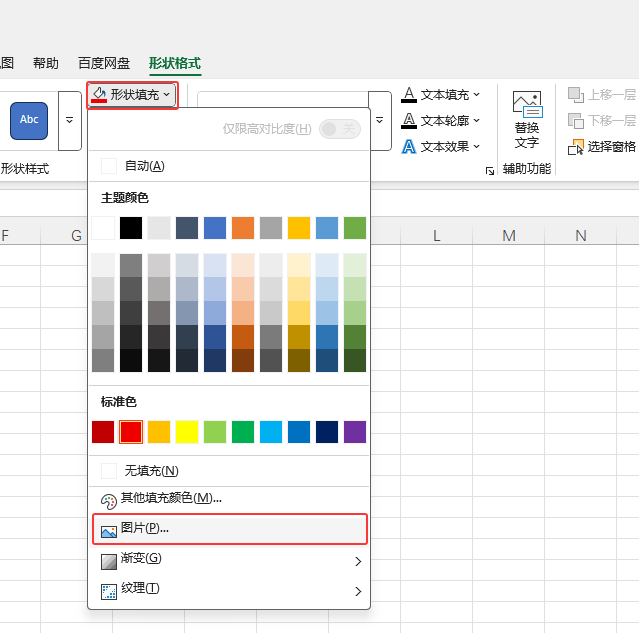639x633 pixels.
Task: Open the Baidu Netdisk (百度网盘) tab
Action: 104,63
